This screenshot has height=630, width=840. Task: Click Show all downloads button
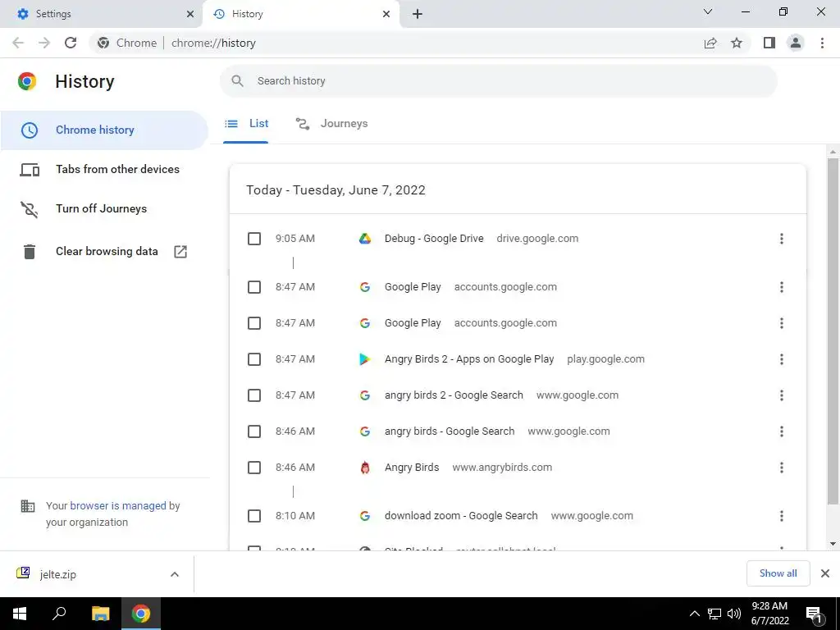pos(778,573)
